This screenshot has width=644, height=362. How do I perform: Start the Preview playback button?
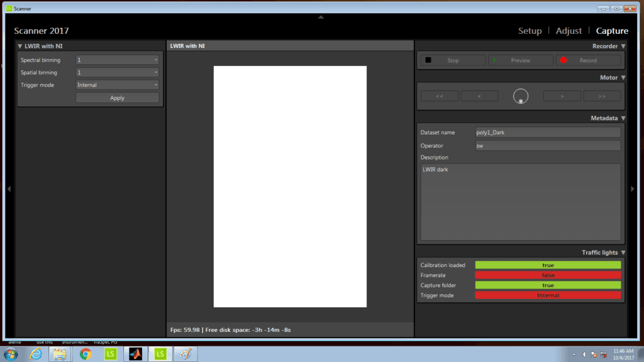(x=521, y=60)
